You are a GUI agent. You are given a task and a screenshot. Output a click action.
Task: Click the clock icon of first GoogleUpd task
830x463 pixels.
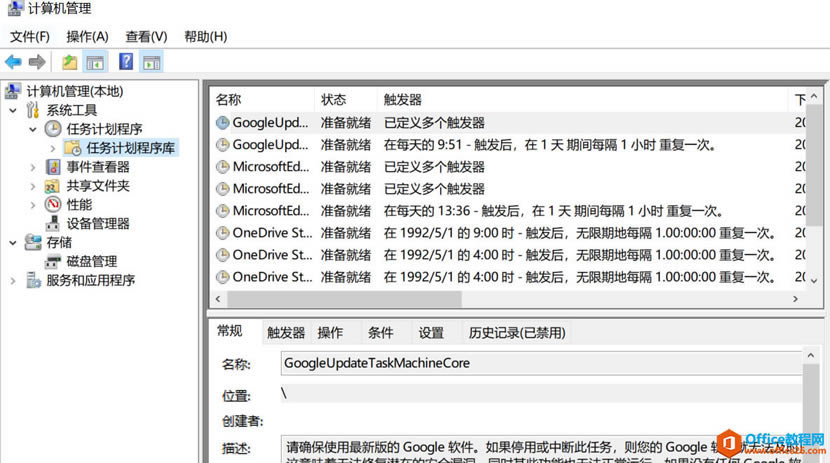[222, 123]
